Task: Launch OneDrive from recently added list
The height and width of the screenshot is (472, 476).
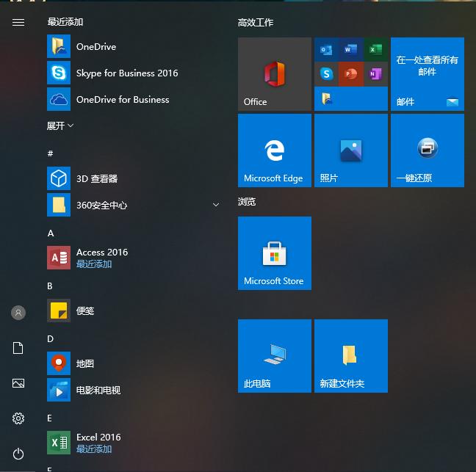Action: [x=134, y=46]
